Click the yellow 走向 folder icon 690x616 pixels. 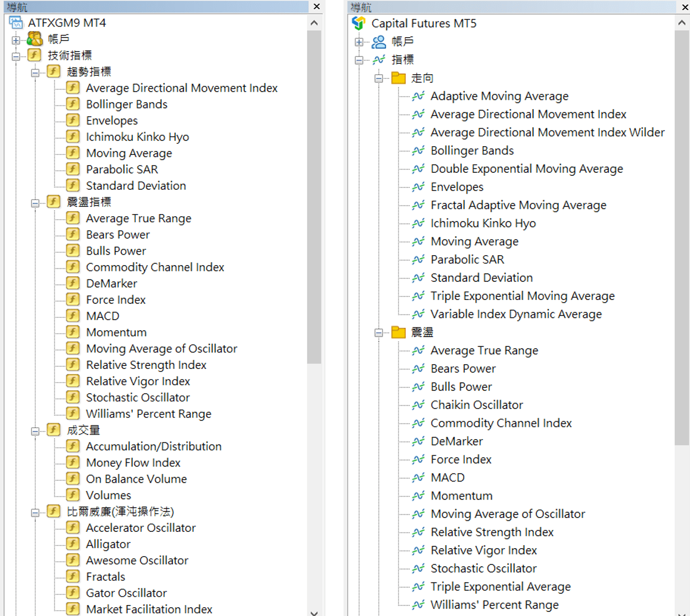coord(398,78)
